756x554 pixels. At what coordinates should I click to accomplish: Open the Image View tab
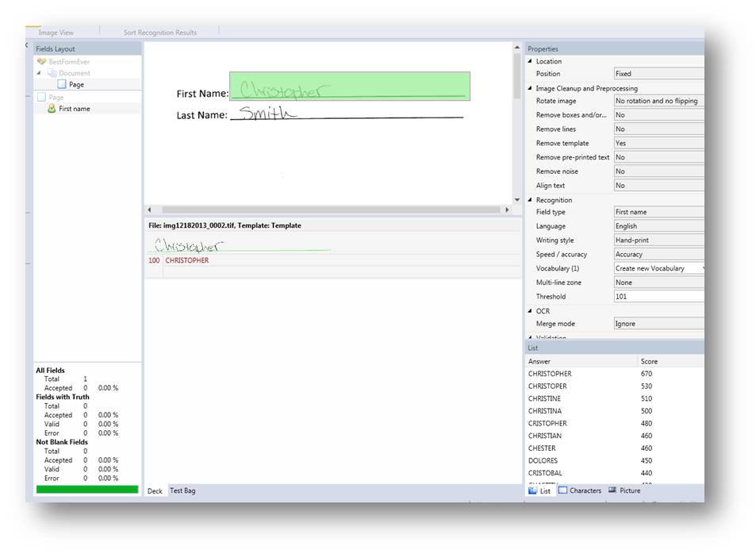(56, 33)
